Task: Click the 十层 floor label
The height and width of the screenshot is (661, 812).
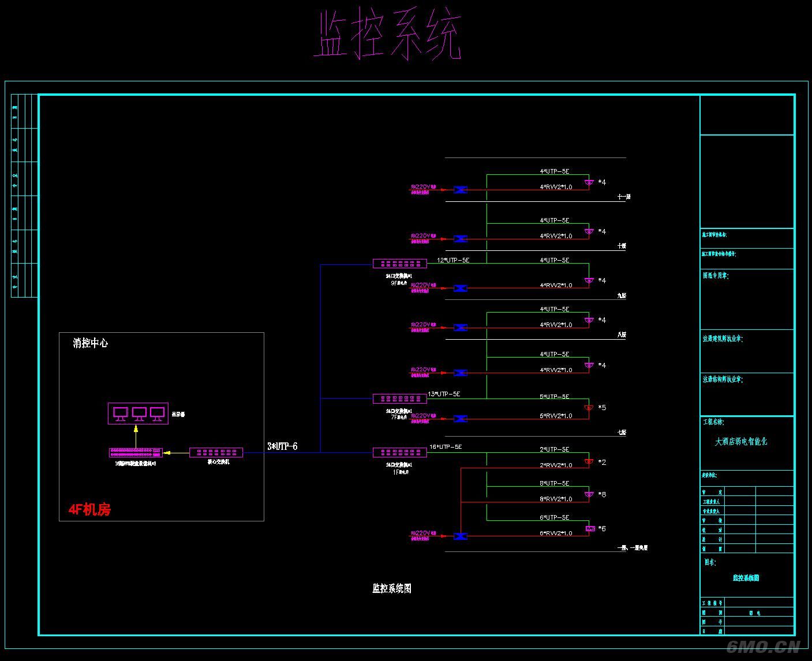Action: (x=622, y=246)
